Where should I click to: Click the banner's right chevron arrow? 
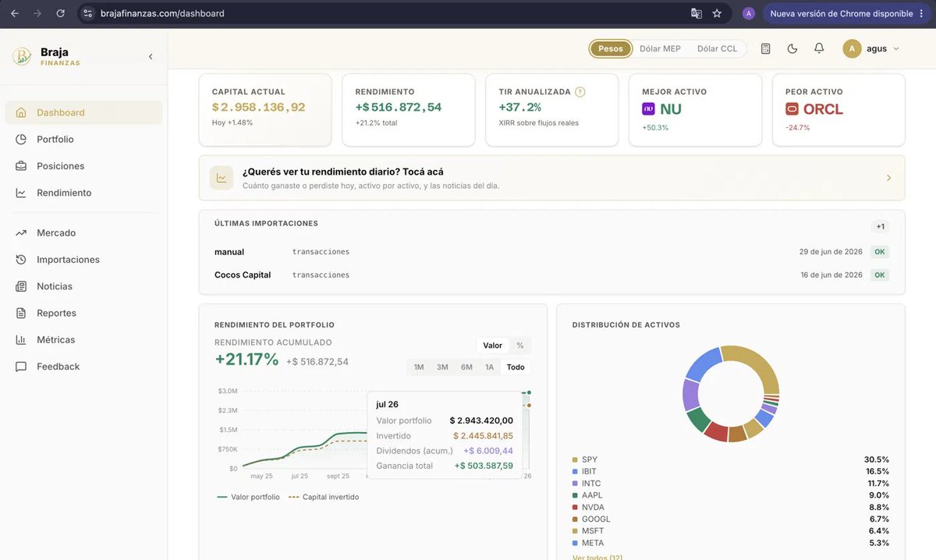pyautogui.click(x=888, y=178)
